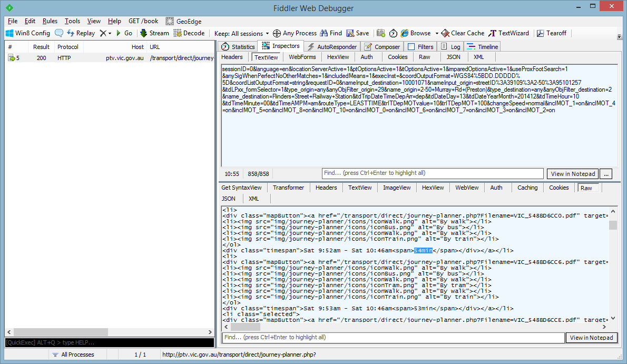Click the timer stopwatch icon
This screenshot has height=364, width=627.
pyautogui.click(x=393, y=33)
